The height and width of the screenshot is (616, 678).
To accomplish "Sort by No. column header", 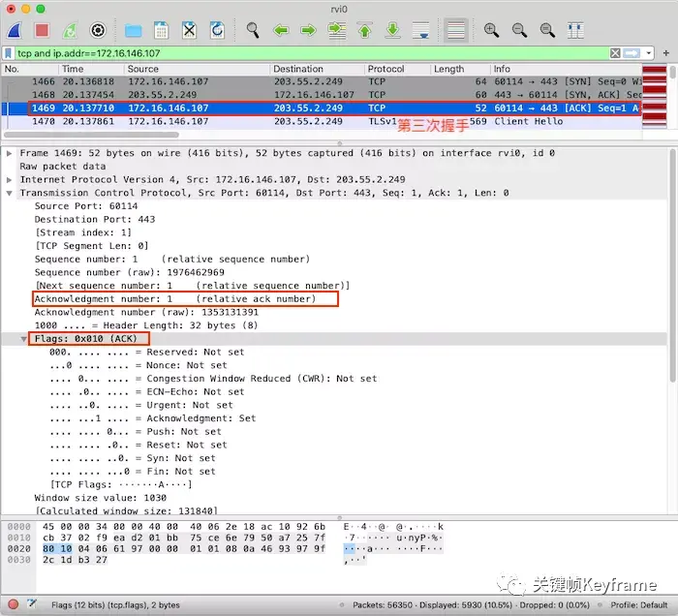I will [29, 69].
